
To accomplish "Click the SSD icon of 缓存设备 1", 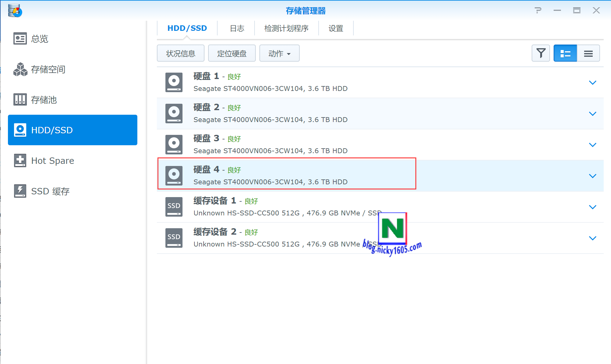I will [x=174, y=207].
